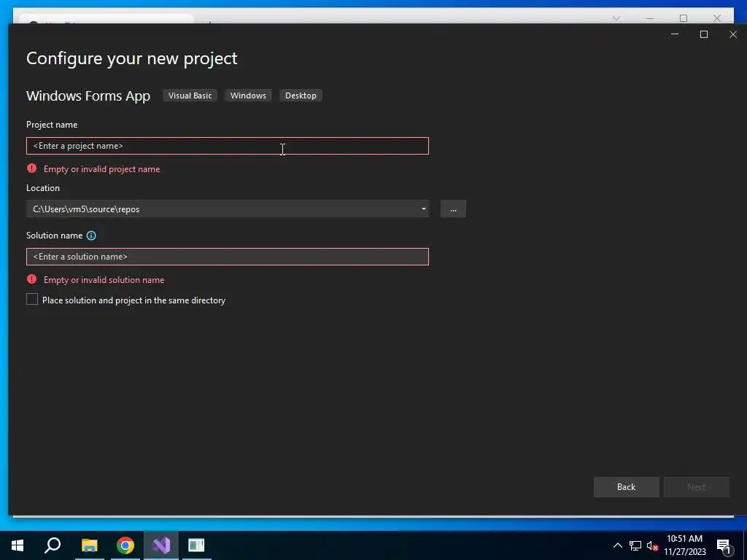747x560 pixels.
Task: Close the Configure your new project window
Action: 733,34
